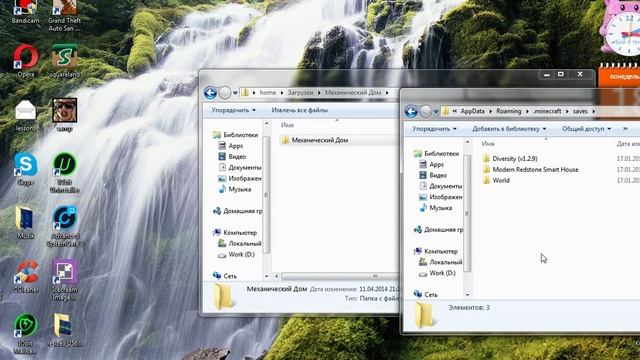The image size is (640, 360).
Task: Open recent locations dropdown in the saves window
Action: [x=436, y=111]
